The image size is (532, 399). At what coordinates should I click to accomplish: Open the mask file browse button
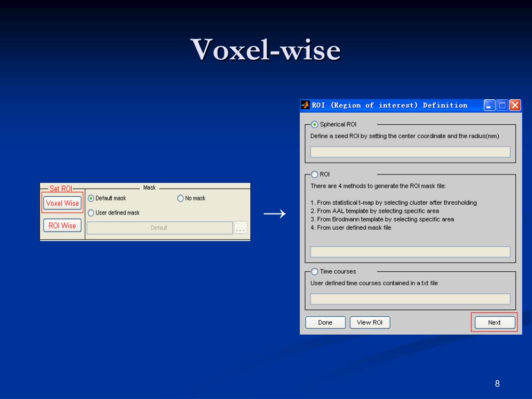point(241,228)
